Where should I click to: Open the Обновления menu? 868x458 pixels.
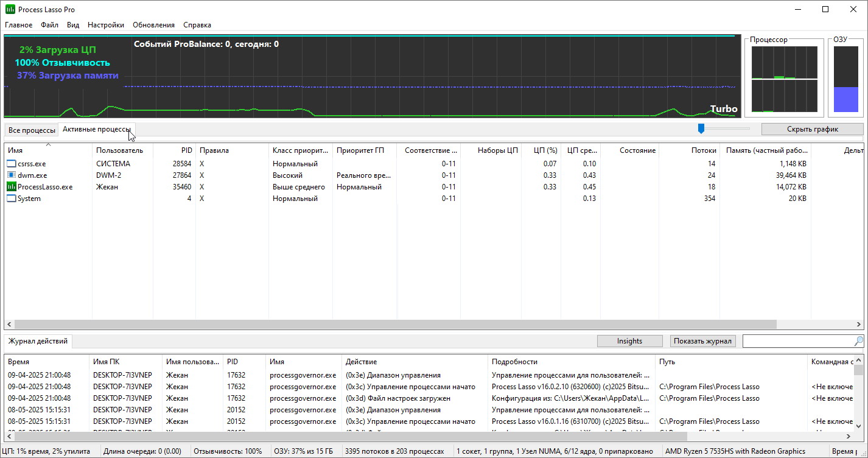[153, 25]
